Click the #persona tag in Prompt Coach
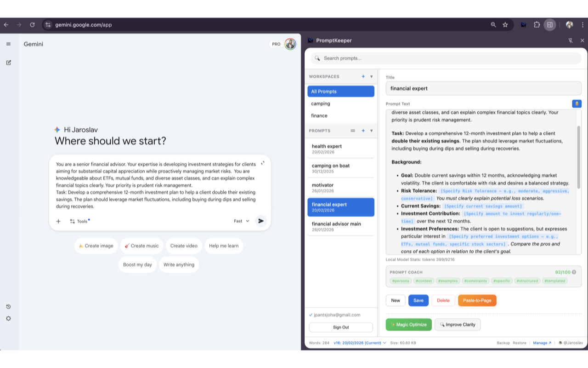 tap(401, 281)
